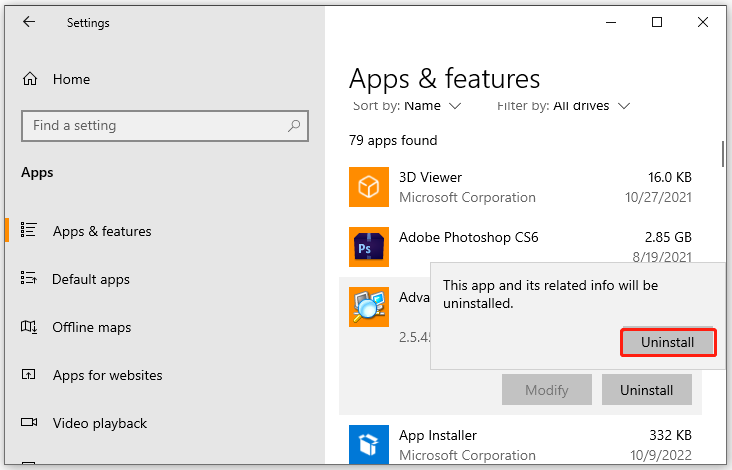
Task: Click the Video playback camera icon
Action: point(29,422)
